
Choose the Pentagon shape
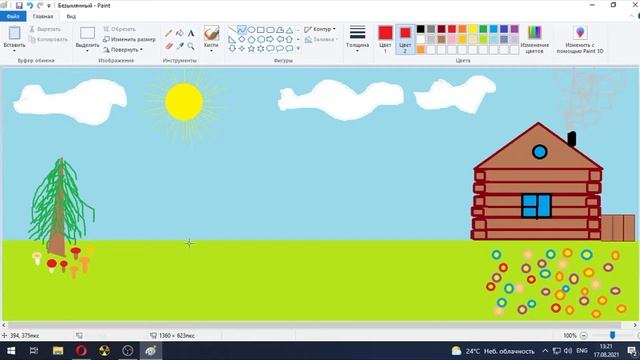click(251, 39)
